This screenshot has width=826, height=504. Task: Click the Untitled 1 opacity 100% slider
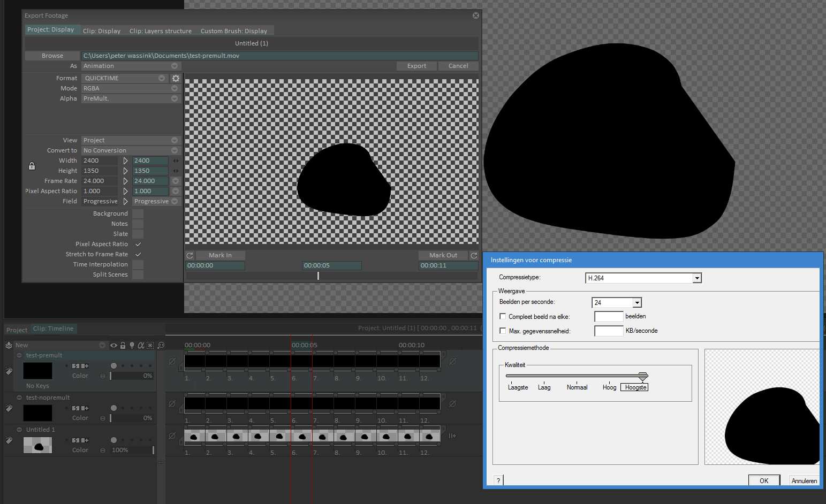click(132, 450)
